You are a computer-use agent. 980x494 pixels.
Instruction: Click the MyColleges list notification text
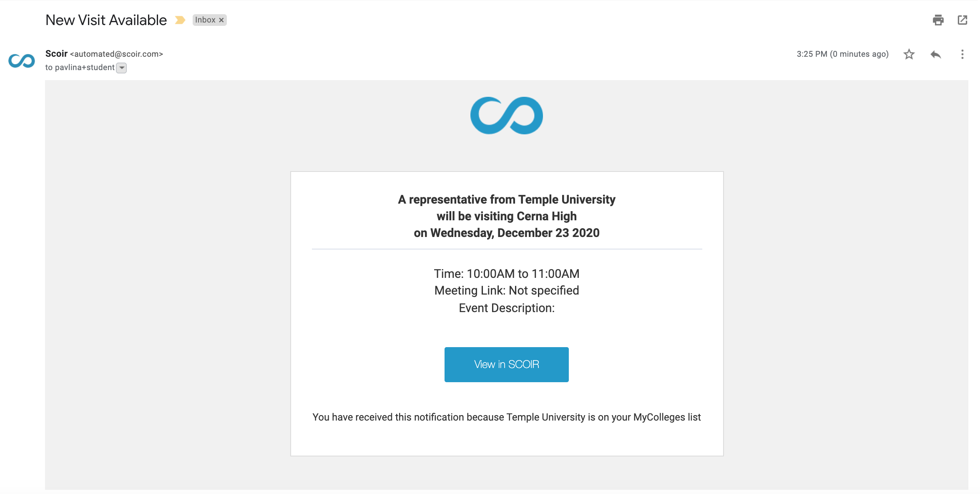[x=506, y=417]
